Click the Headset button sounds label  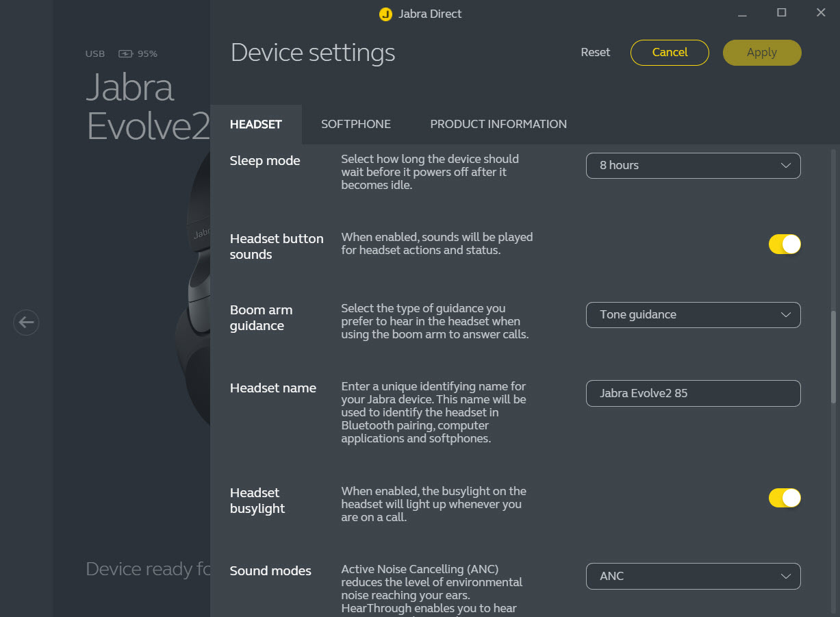click(x=277, y=247)
